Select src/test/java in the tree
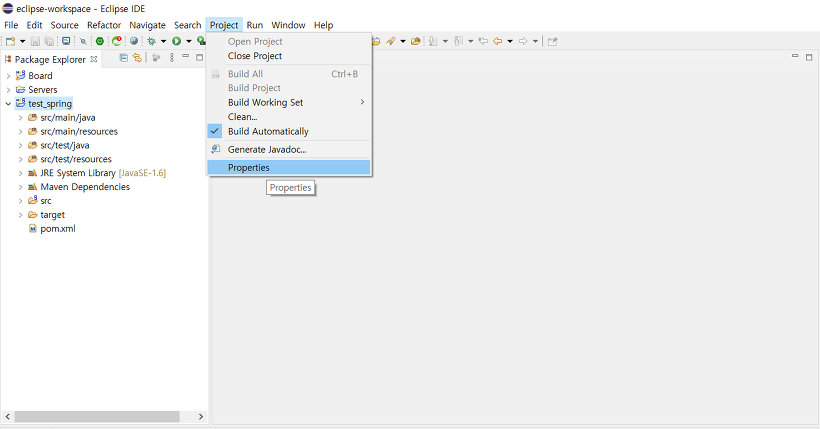 (x=65, y=145)
